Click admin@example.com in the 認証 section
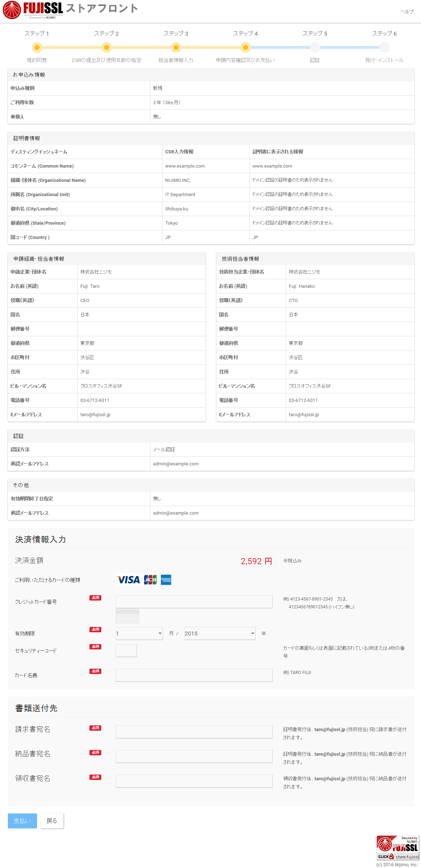The image size is (421, 868). 176,464
